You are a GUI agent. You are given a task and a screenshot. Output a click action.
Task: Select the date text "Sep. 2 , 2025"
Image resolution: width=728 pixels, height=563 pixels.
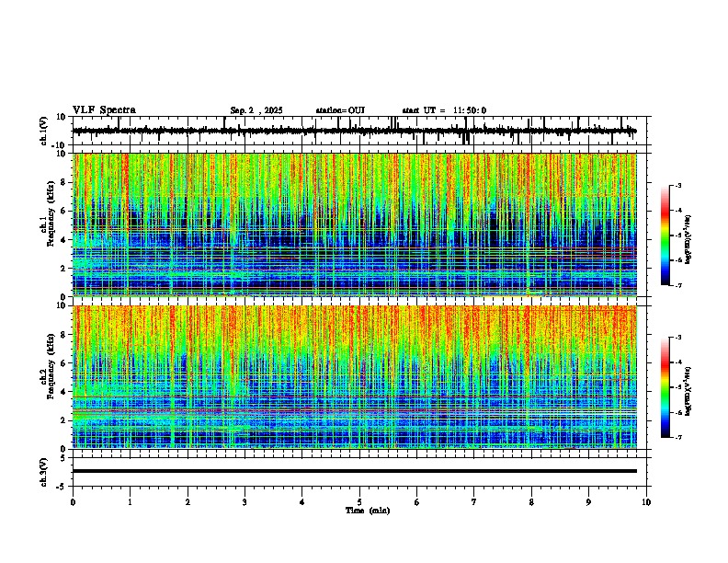[256, 110]
